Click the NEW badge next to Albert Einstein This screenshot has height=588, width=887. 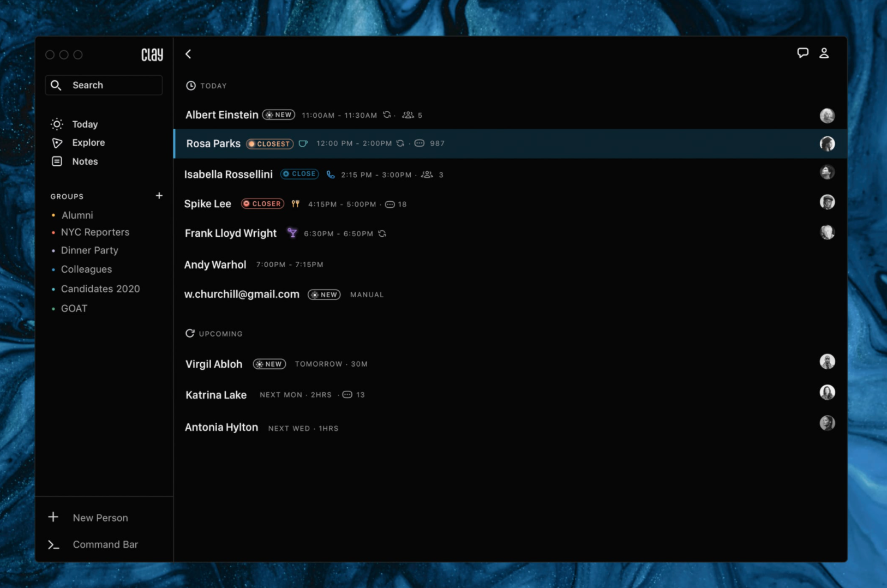coord(279,115)
